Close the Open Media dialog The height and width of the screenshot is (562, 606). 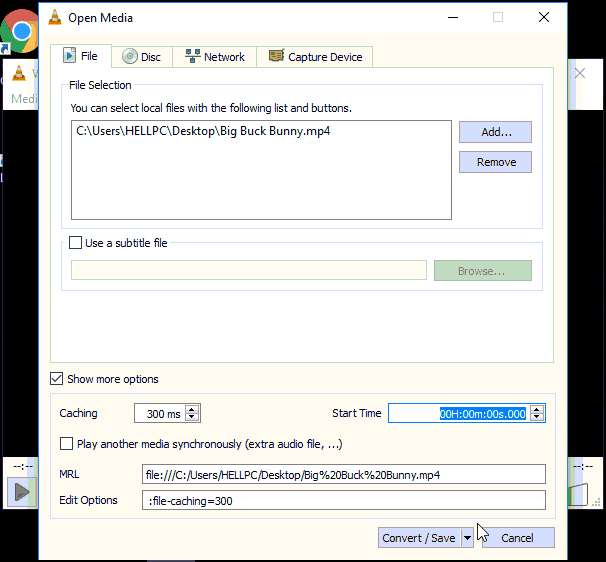544,17
